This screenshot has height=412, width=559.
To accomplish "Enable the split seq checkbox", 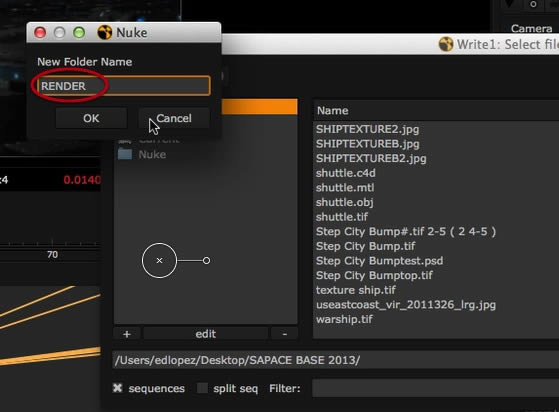I will pyautogui.click(x=202, y=388).
